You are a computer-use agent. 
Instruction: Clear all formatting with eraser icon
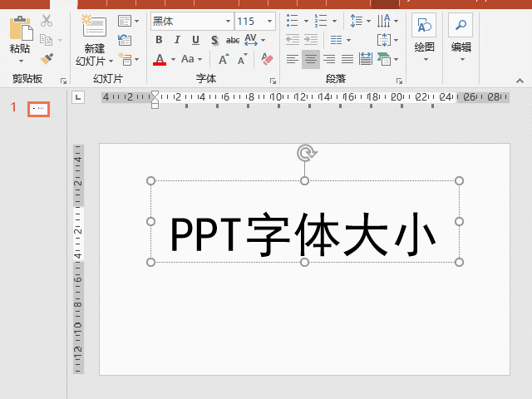point(268,59)
